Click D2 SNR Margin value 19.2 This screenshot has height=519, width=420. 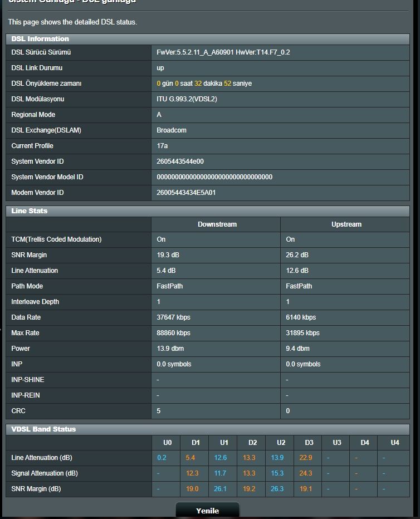[x=249, y=488]
